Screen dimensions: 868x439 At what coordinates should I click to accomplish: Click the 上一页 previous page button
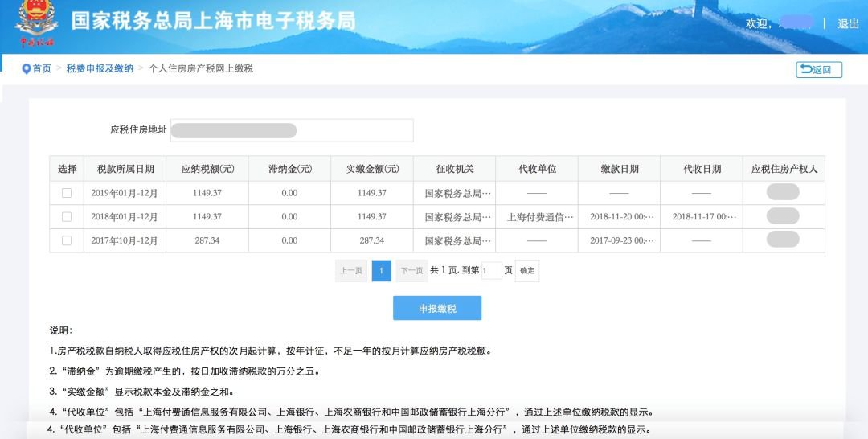point(350,271)
